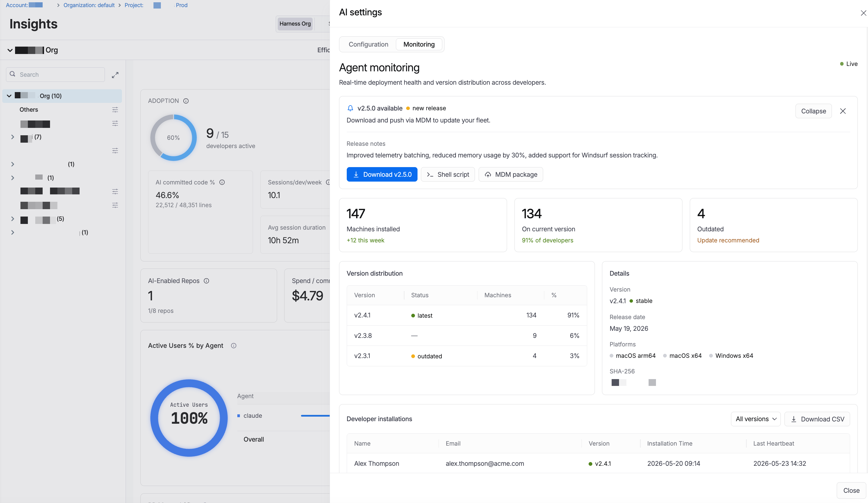Image resolution: width=868 pixels, height=503 pixels.
Task: Show info for Active Users % by Agent
Action: tap(234, 346)
